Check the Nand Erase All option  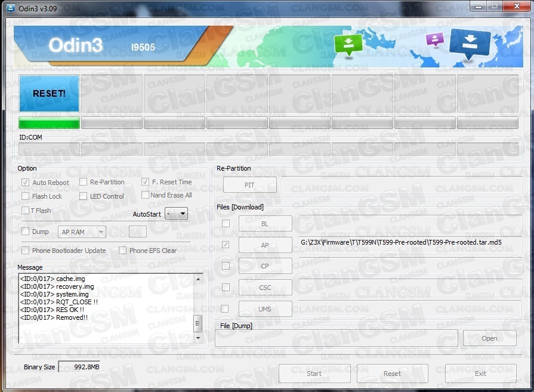click(x=145, y=195)
